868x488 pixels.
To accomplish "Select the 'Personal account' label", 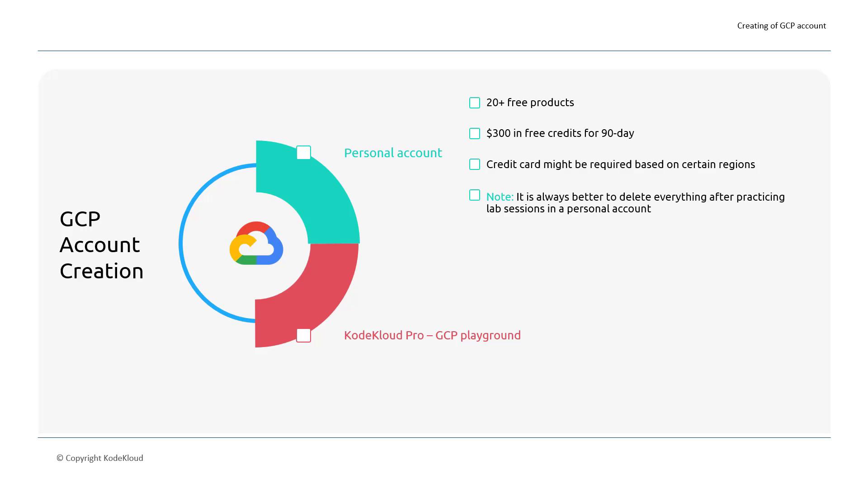I will click(393, 153).
